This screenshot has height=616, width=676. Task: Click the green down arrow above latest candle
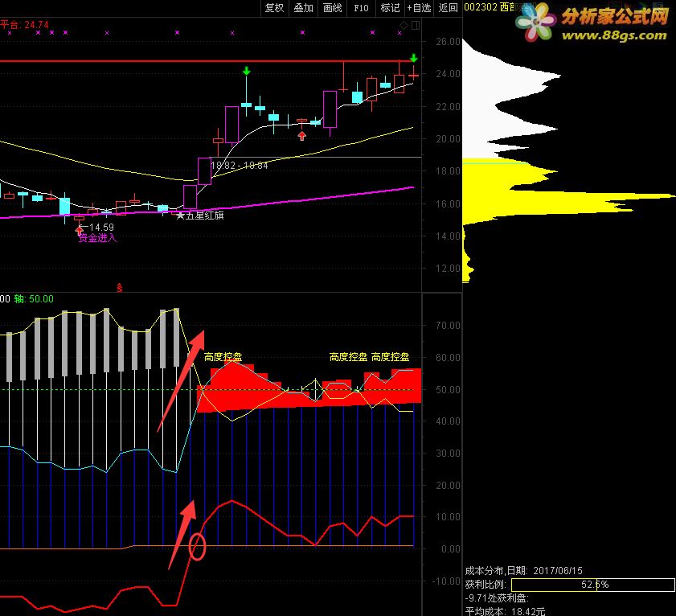click(x=413, y=58)
